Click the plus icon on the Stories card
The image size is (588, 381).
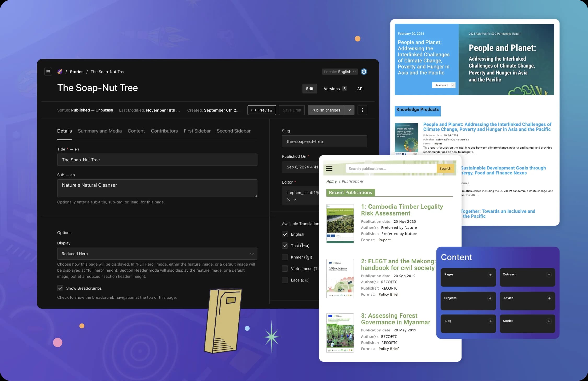(549, 321)
